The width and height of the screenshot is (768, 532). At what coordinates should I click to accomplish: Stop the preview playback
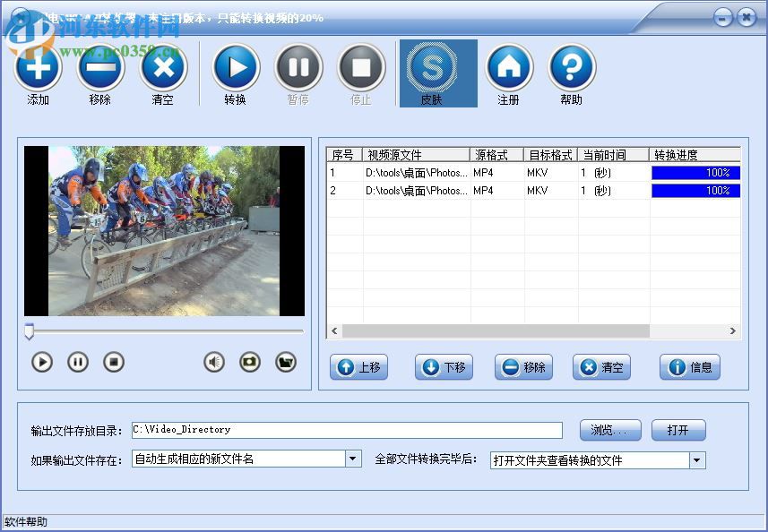[x=114, y=362]
